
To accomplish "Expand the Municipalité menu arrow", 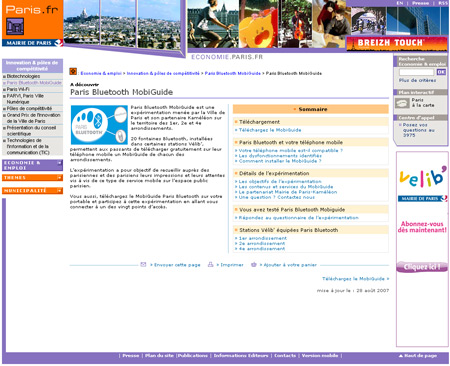I will tap(59, 190).
